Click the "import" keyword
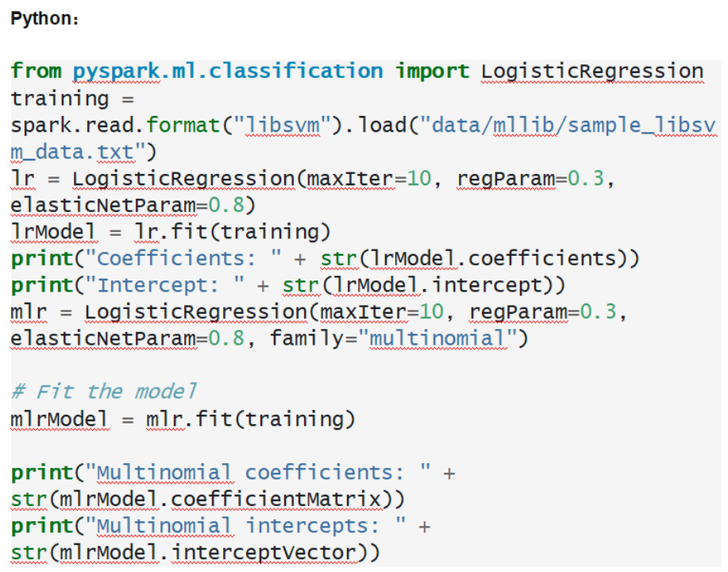Screen dimensions: 728x572 [x=433, y=71]
